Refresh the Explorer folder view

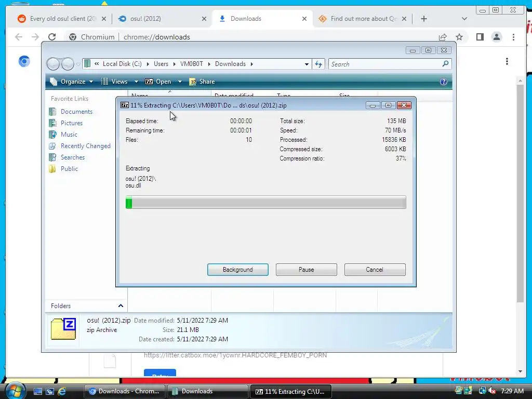[x=318, y=64]
